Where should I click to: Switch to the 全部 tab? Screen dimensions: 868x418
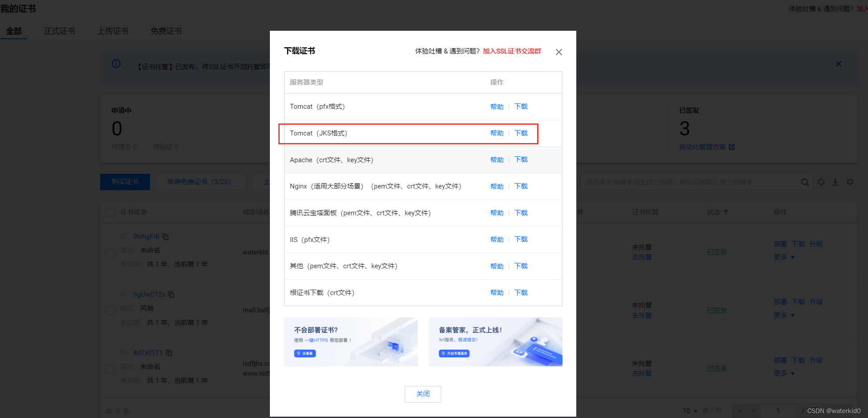point(14,31)
